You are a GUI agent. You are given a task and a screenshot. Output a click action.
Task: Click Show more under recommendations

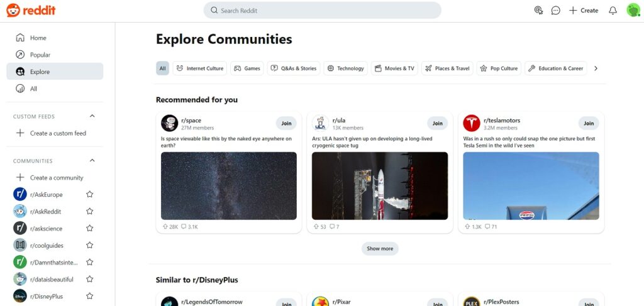click(380, 249)
